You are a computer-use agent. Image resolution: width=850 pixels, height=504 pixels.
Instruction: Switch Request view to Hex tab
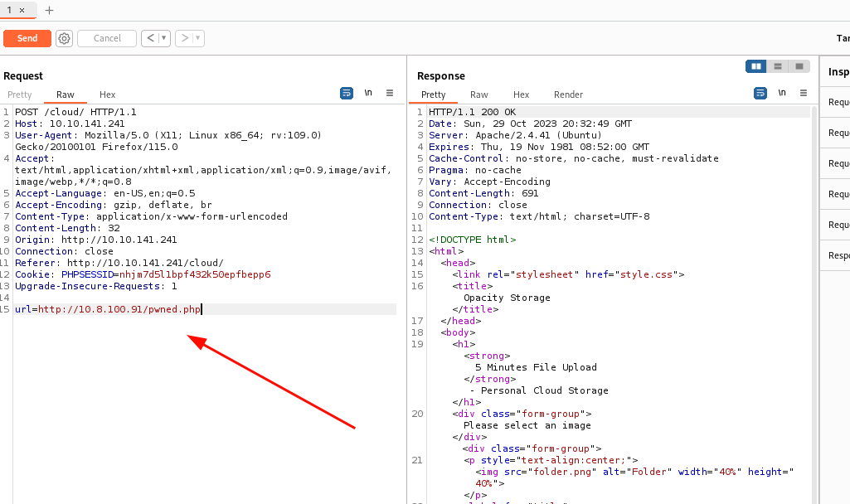tap(107, 94)
